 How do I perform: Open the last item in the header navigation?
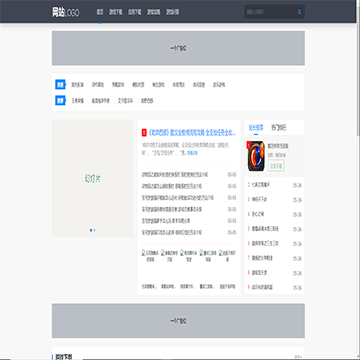pyautogui.click(x=173, y=12)
